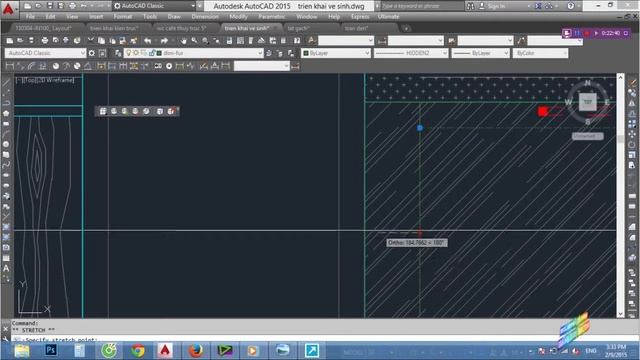Open Layer Properties Manager icon

(118, 53)
